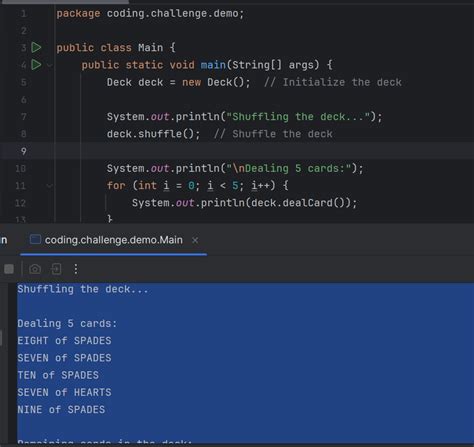
Task: Click the main method name
Action: pyautogui.click(x=213, y=65)
